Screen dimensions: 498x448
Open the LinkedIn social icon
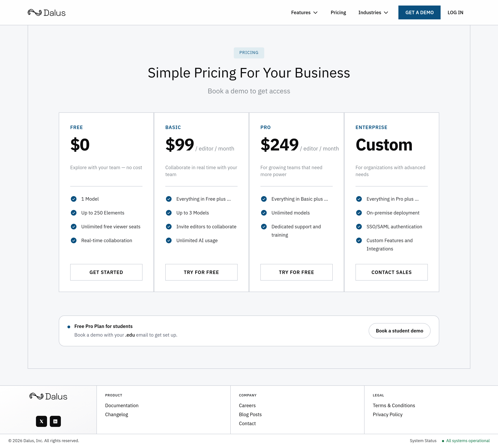coord(55,421)
